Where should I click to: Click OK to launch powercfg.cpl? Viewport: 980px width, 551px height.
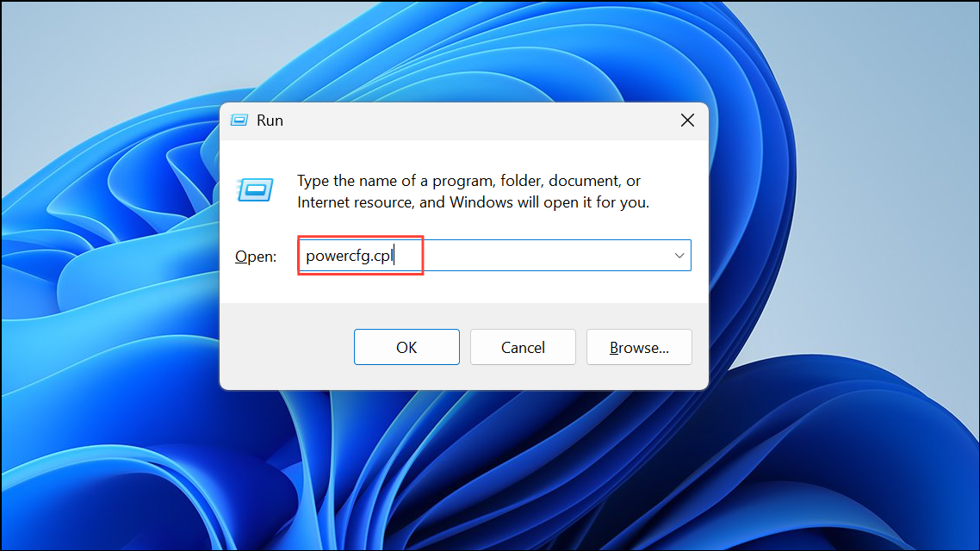coord(406,347)
